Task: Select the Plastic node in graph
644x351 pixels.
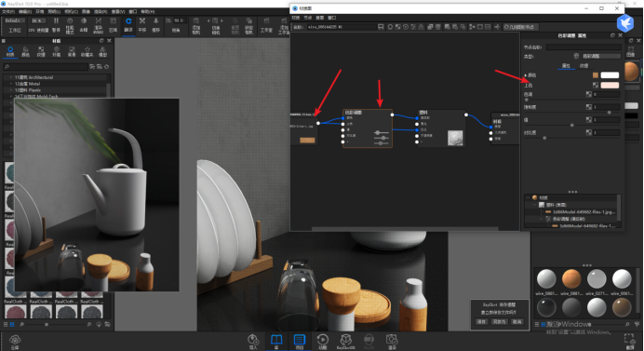Action: [x=442, y=128]
